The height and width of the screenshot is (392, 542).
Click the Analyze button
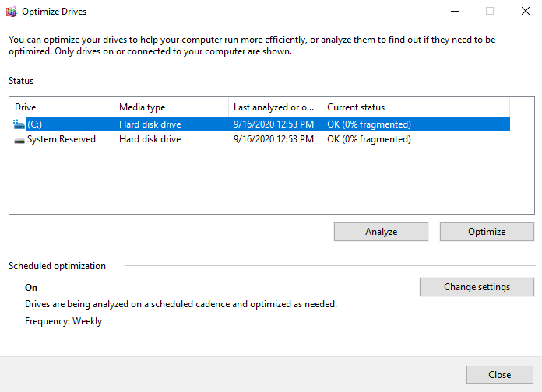[x=381, y=232]
